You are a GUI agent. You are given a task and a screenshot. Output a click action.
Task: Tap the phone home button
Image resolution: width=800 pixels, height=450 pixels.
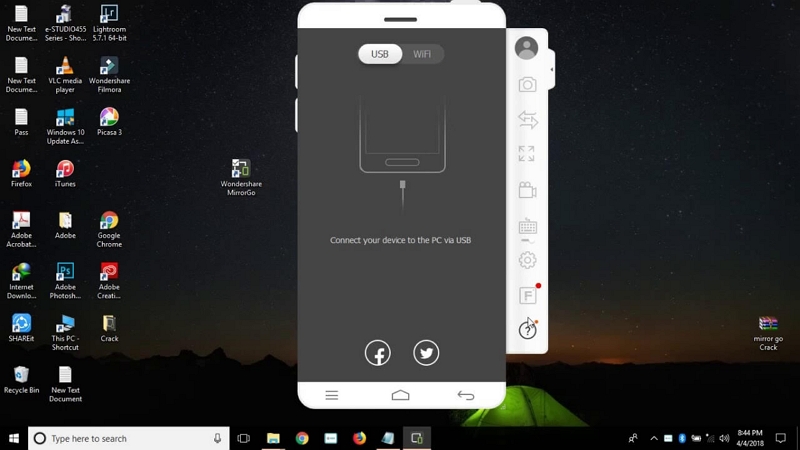click(x=401, y=395)
